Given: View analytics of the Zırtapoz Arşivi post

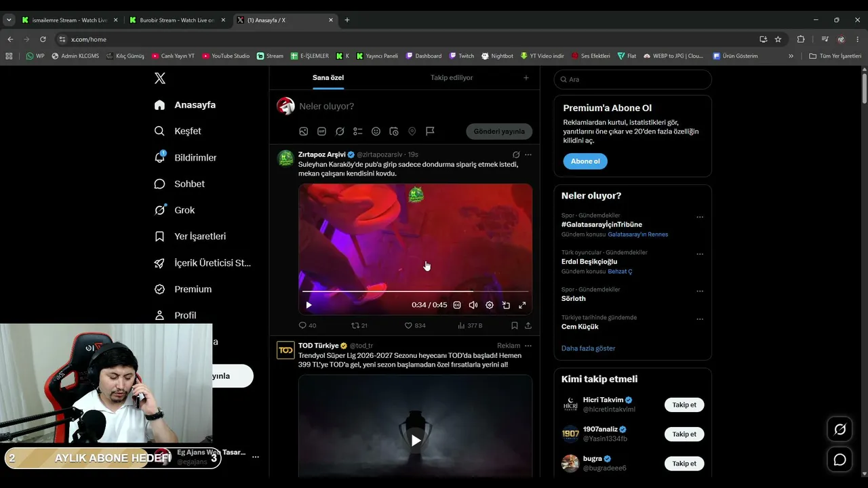Looking at the screenshot, I should click(x=470, y=325).
